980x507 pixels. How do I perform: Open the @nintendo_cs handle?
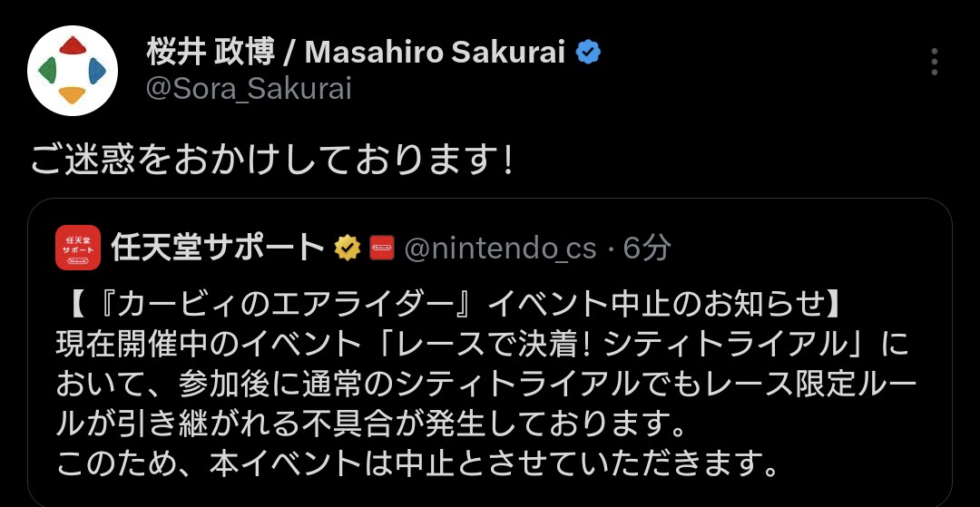[500, 249]
